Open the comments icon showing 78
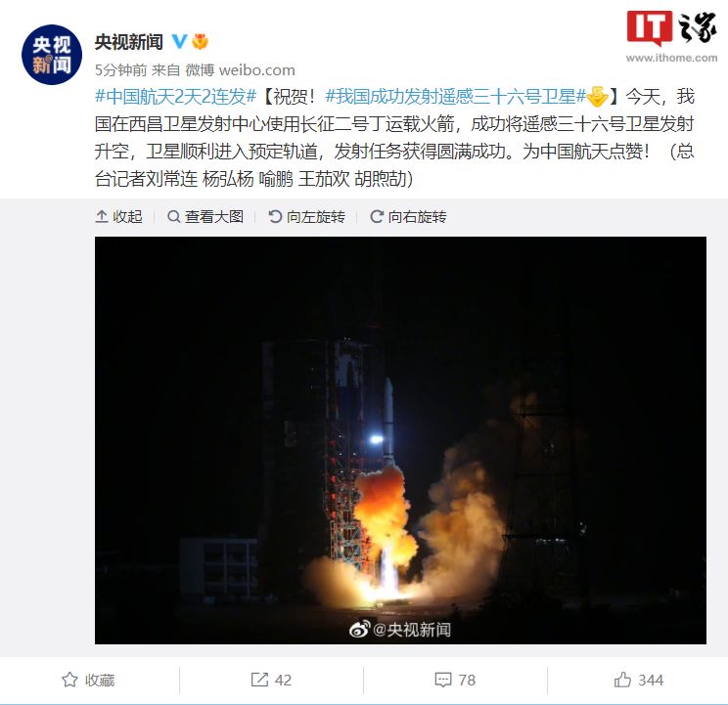Viewport: 728px width, 705px height. (443, 680)
